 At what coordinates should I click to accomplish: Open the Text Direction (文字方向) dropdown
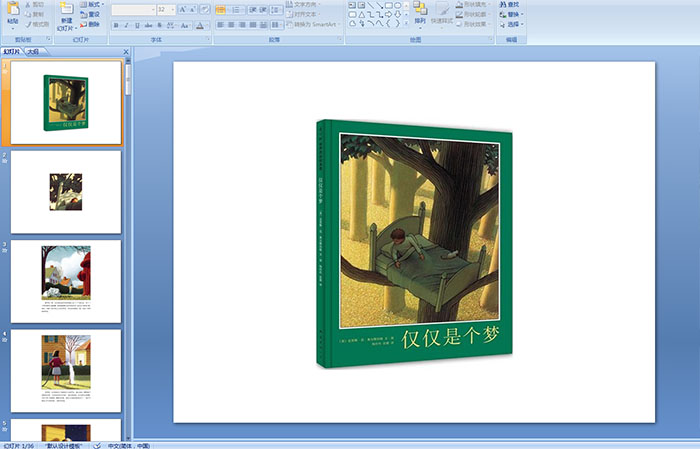coord(304,4)
